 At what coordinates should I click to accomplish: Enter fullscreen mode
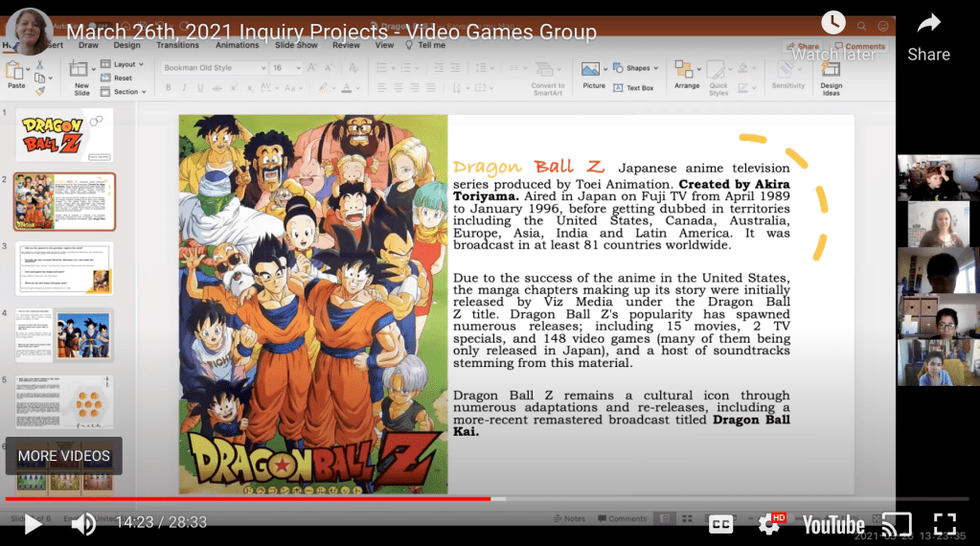(x=945, y=524)
